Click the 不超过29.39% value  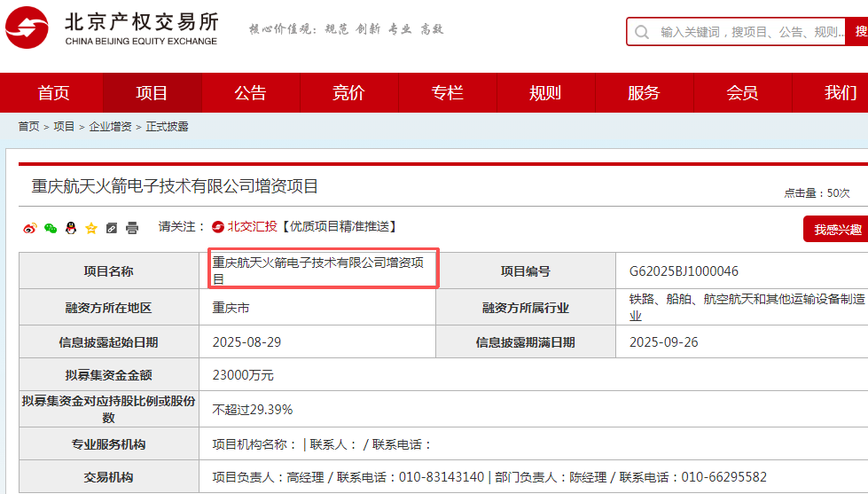tap(253, 410)
